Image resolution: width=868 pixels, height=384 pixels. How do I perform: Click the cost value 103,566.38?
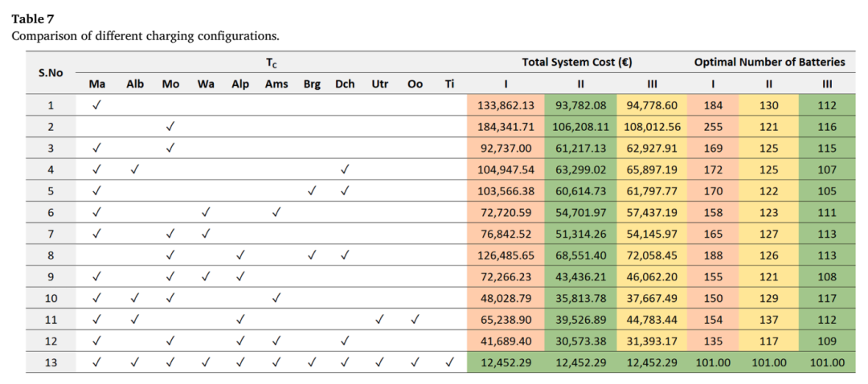[x=506, y=191]
